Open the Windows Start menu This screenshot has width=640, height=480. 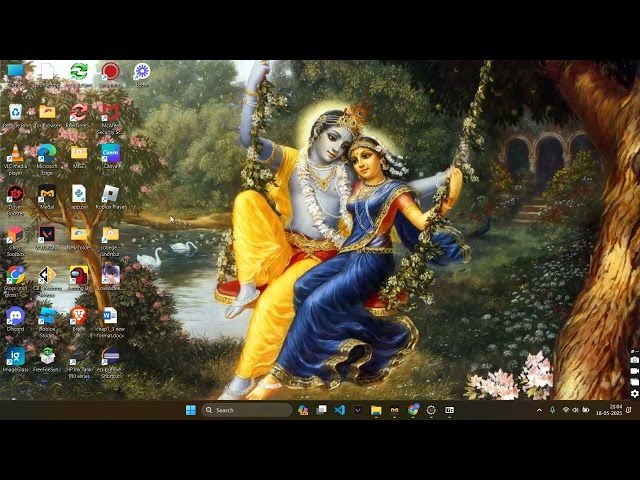point(191,410)
